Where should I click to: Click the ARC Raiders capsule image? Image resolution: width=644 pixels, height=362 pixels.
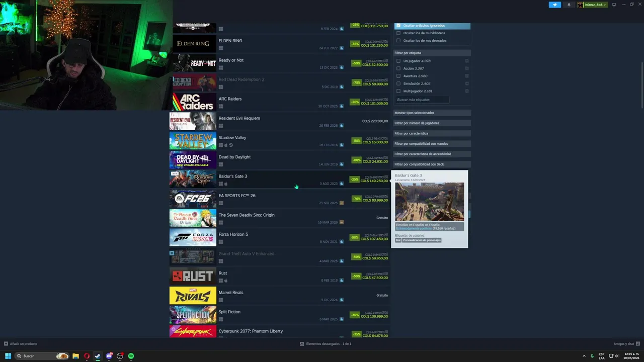click(194, 102)
